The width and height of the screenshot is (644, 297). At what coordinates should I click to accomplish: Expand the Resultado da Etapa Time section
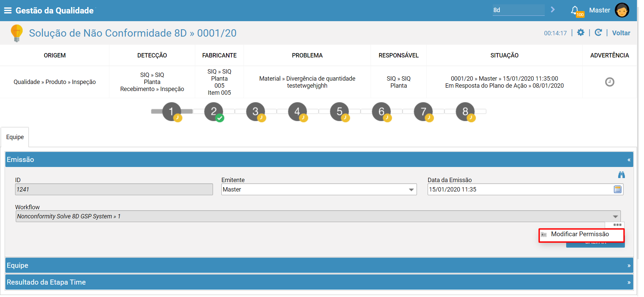pos(319,282)
